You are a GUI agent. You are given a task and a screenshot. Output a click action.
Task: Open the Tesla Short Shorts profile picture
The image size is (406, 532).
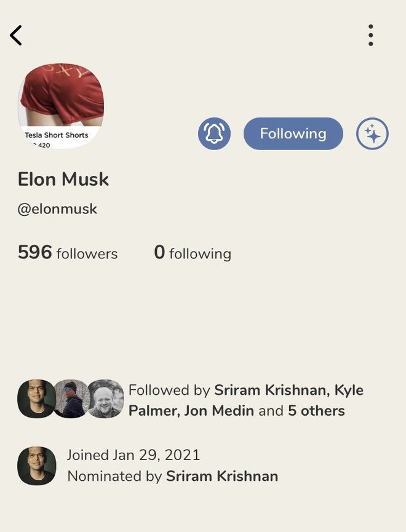pos(61,106)
